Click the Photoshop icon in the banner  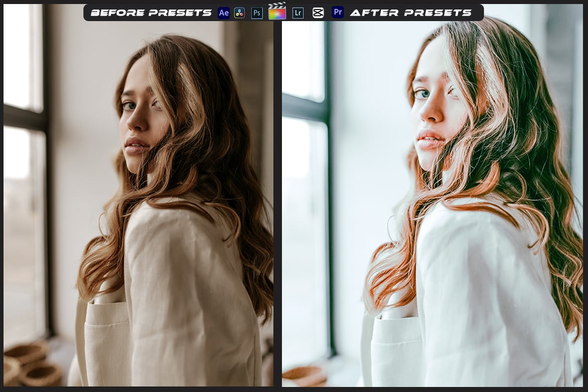coord(257,13)
